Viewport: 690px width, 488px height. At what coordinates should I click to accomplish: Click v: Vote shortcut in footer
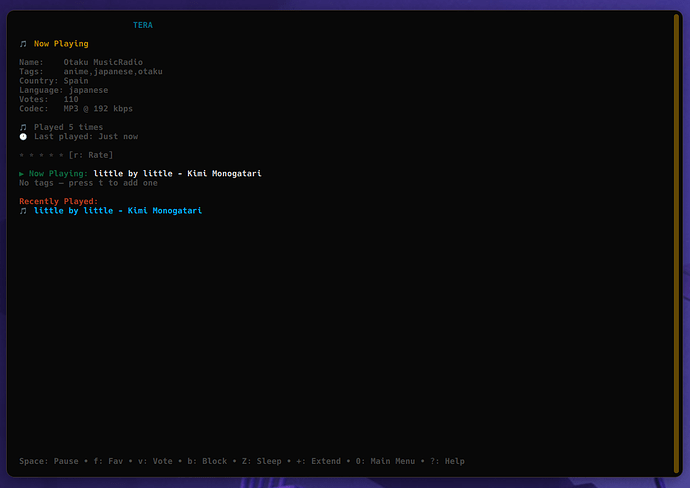click(x=155, y=461)
